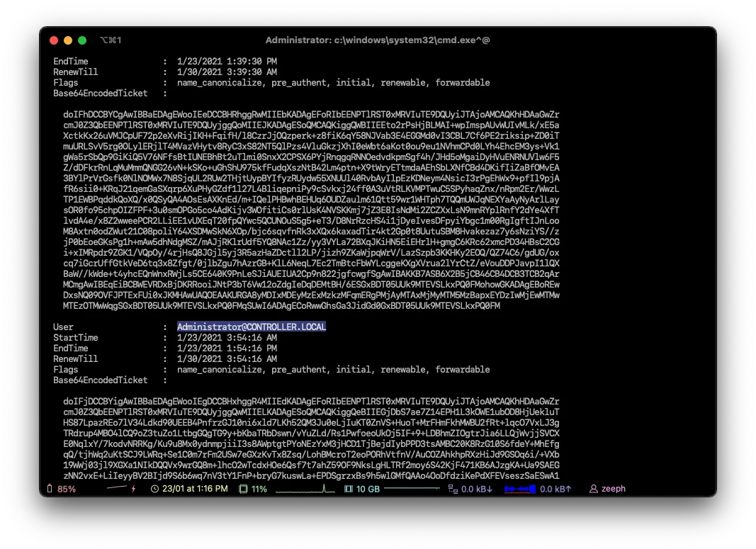
Task: Click the 85% battery percentage text
Action: (x=67, y=489)
